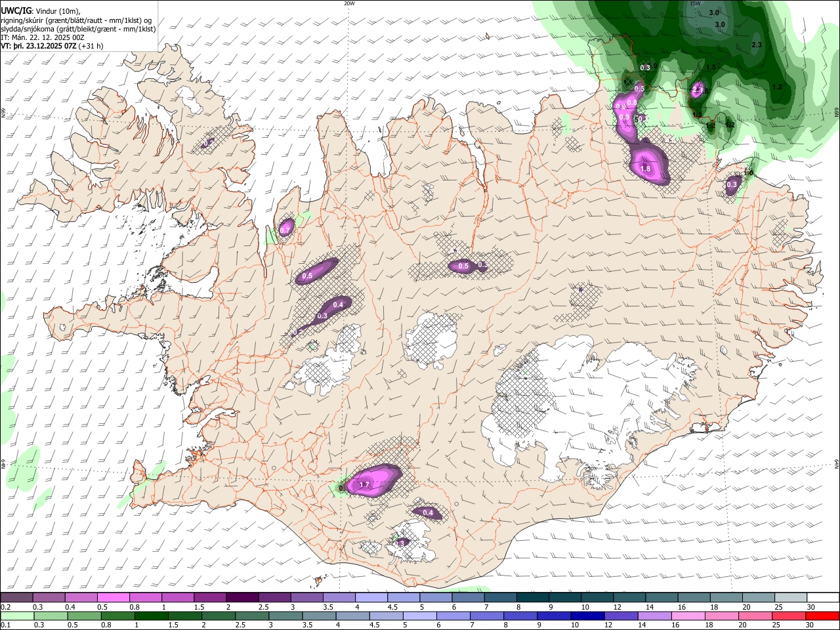Click the '0.2' label starting the upper legend

click(5, 607)
